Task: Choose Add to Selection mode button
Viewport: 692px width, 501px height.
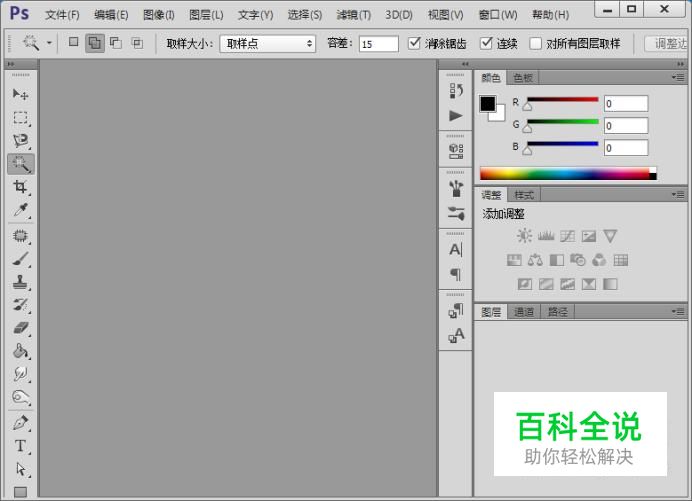Action: click(x=94, y=43)
